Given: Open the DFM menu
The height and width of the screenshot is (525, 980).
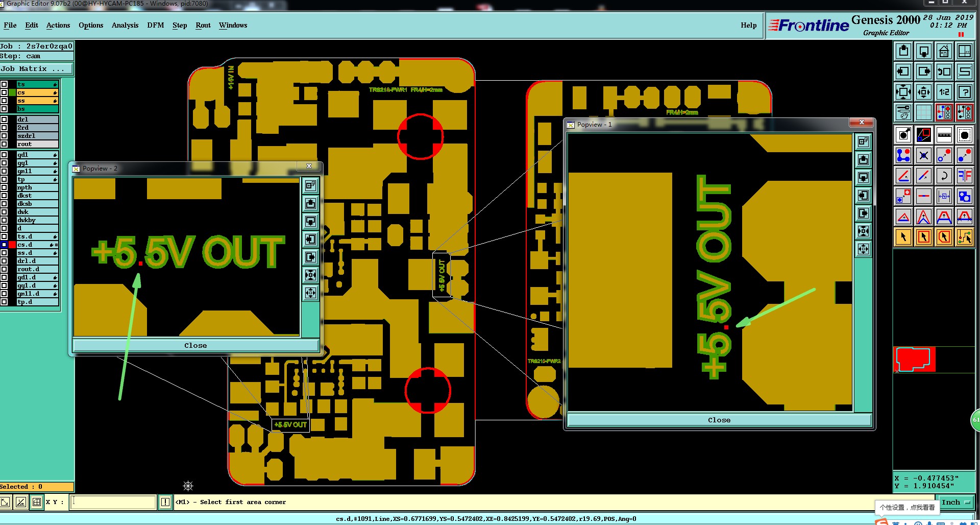Looking at the screenshot, I should click(156, 25).
